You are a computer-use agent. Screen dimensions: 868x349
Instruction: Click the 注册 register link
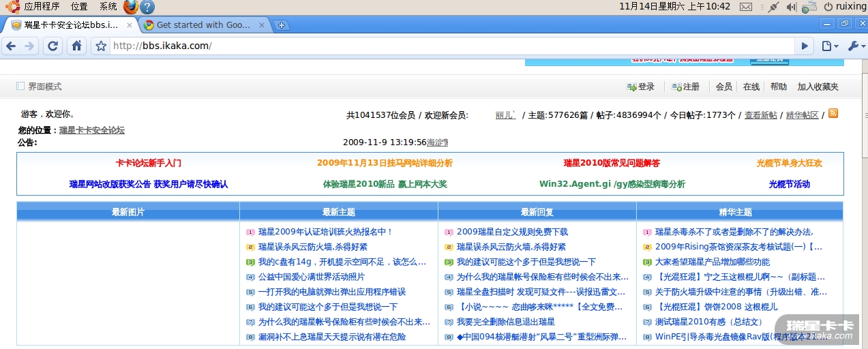pos(686,87)
